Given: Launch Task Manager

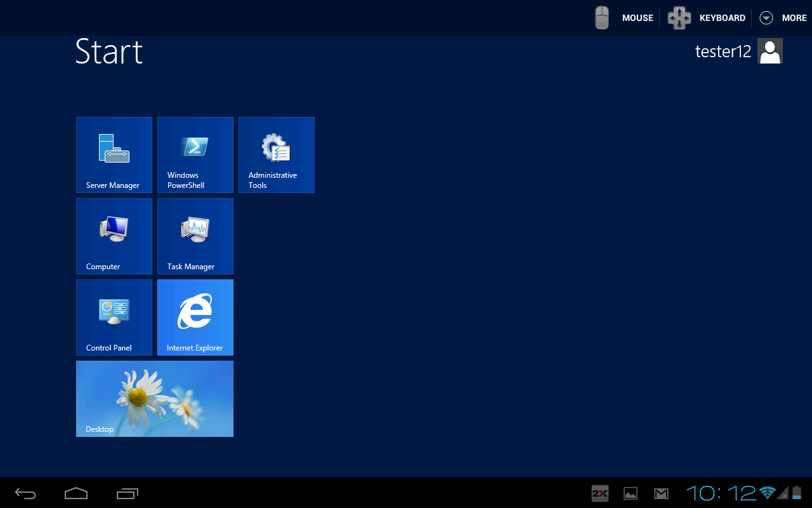Looking at the screenshot, I should [195, 236].
